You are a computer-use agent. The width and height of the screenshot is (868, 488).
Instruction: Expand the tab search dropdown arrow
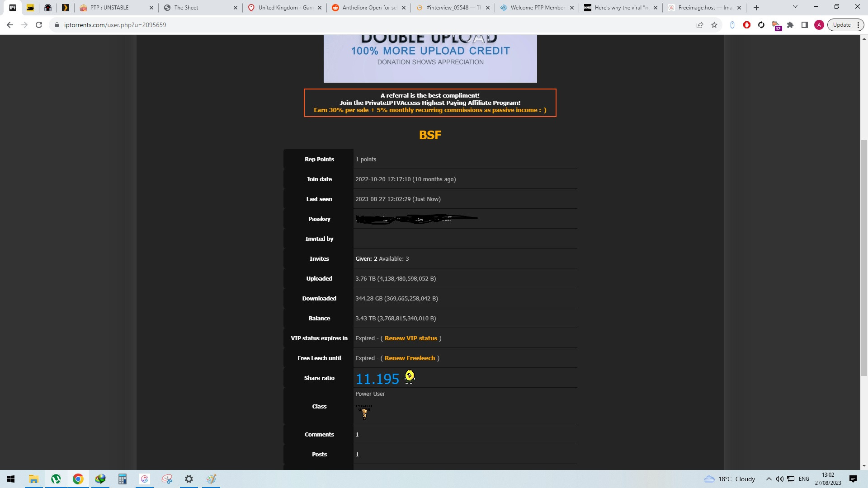click(795, 7)
